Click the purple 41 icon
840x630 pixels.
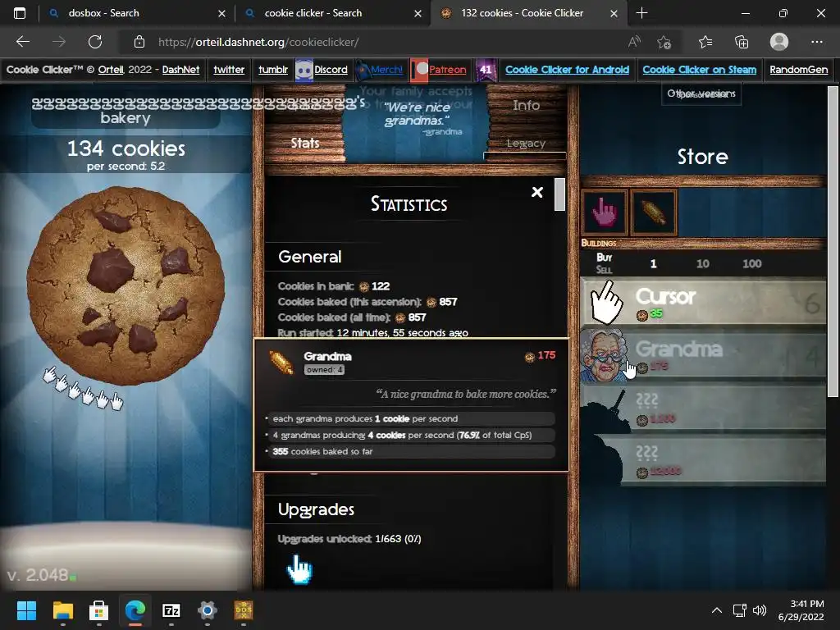[x=486, y=71]
